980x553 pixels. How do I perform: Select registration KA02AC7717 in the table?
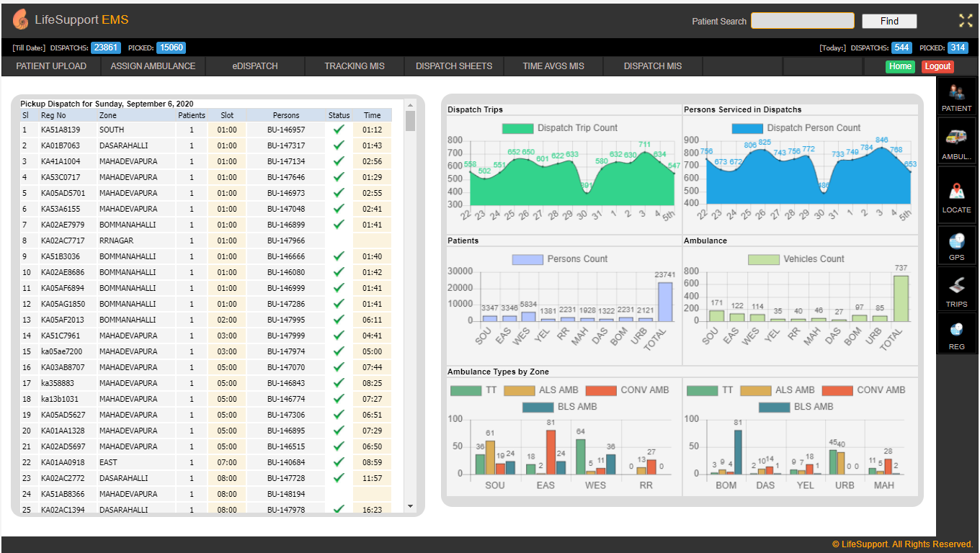pyautogui.click(x=63, y=240)
